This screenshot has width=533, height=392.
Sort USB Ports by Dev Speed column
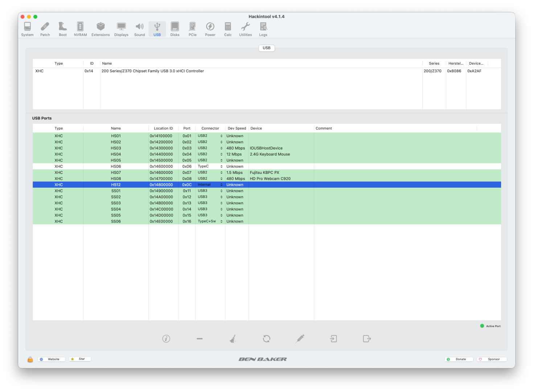click(x=237, y=128)
